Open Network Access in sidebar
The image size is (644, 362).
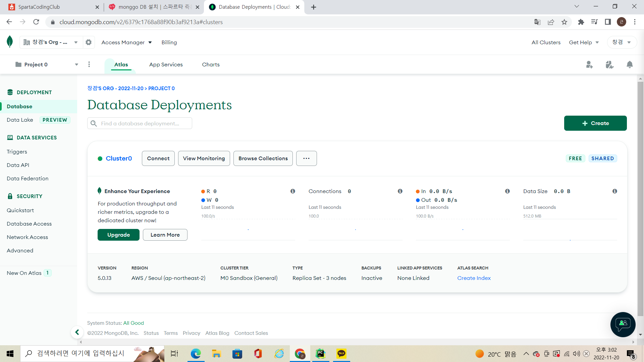(27, 237)
